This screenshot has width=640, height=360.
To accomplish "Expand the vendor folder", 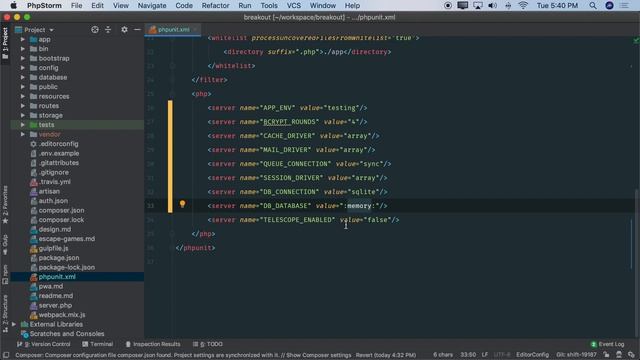I will [x=23, y=134].
